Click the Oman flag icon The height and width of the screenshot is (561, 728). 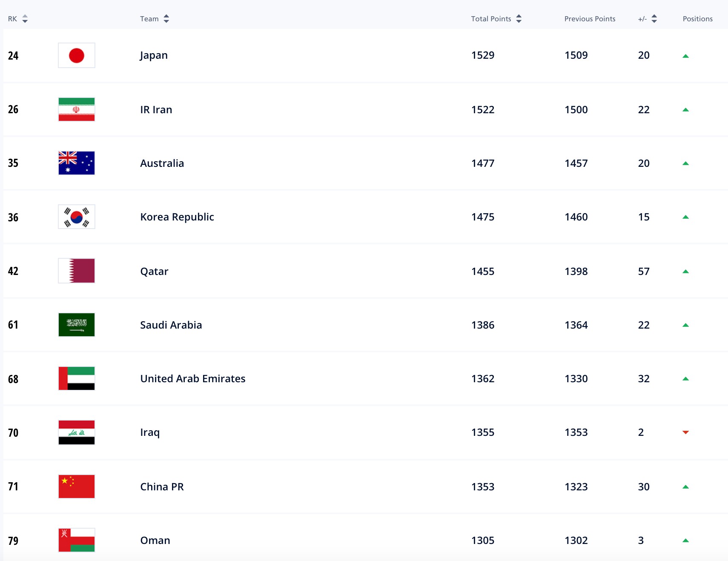(x=77, y=540)
